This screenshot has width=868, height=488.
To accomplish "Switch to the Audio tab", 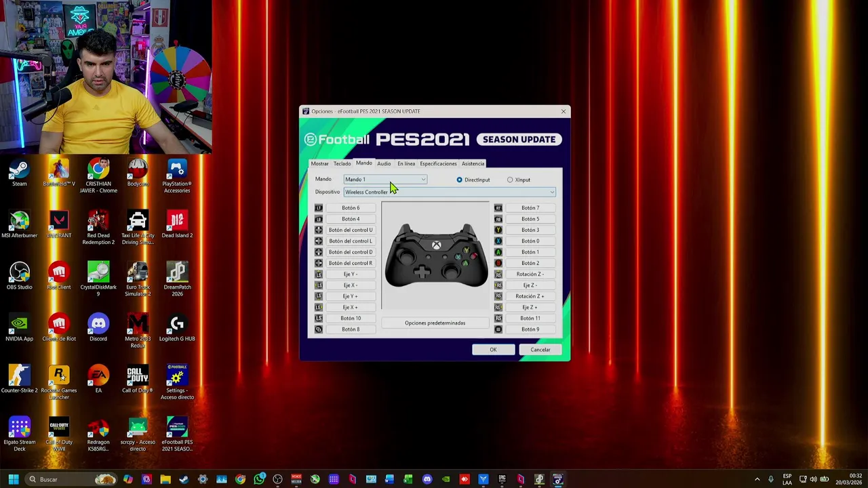I will (384, 163).
